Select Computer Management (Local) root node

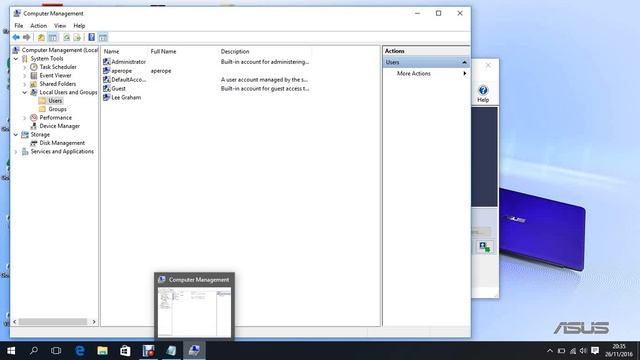coord(60,50)
